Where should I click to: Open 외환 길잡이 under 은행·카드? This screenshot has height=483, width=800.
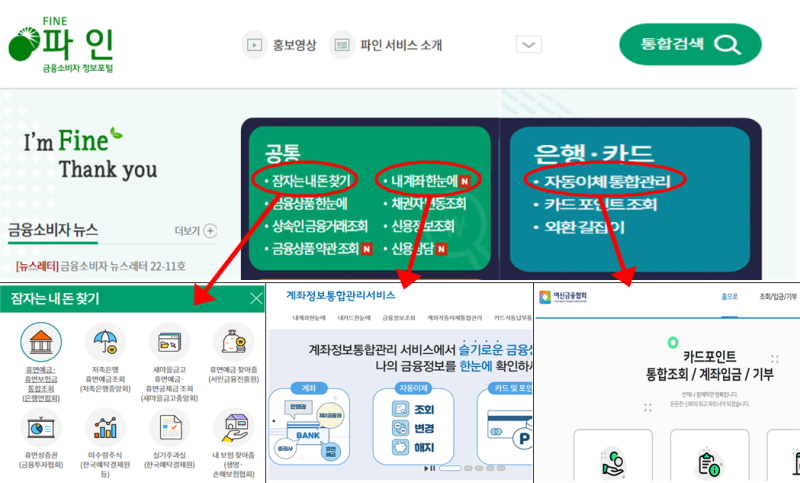coord(584,227)
